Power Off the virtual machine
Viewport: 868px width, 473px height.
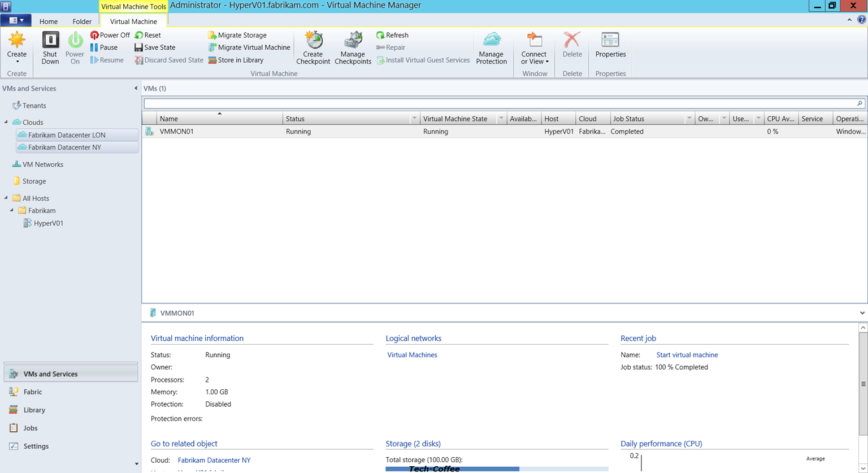click(x=110, y=35)
